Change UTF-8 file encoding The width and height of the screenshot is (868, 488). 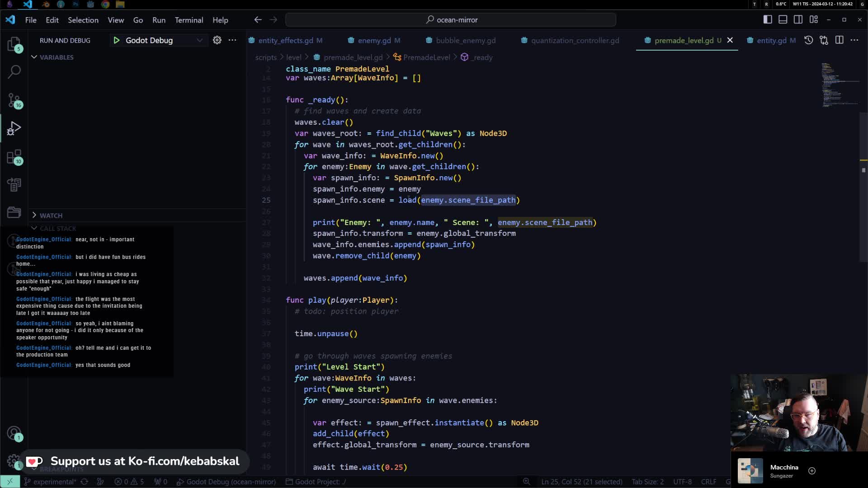(x=682, y=482)
